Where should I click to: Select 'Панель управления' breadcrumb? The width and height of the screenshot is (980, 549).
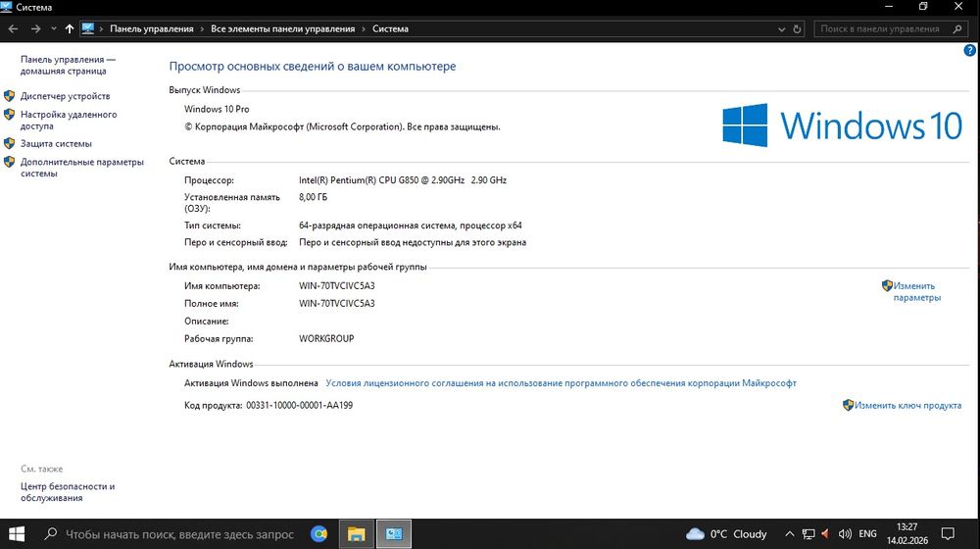tap(152, 28)
